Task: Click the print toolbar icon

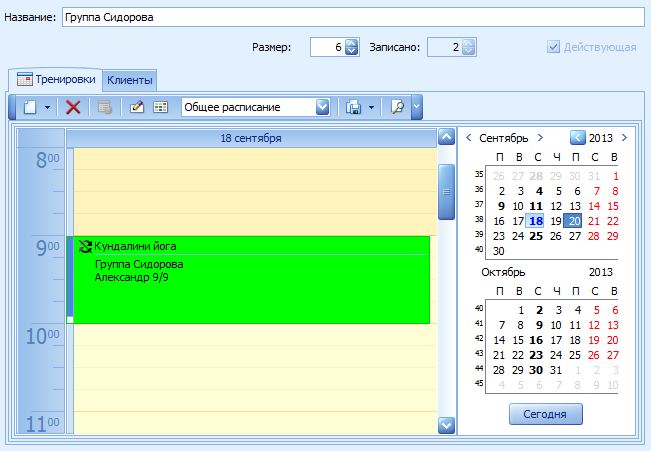Action: (x=353, y=107)
